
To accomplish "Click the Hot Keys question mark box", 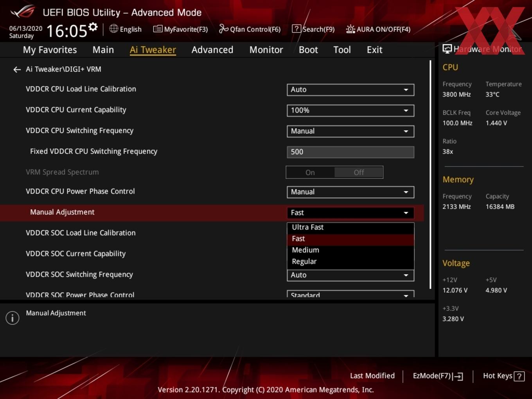I will (519, 376).
